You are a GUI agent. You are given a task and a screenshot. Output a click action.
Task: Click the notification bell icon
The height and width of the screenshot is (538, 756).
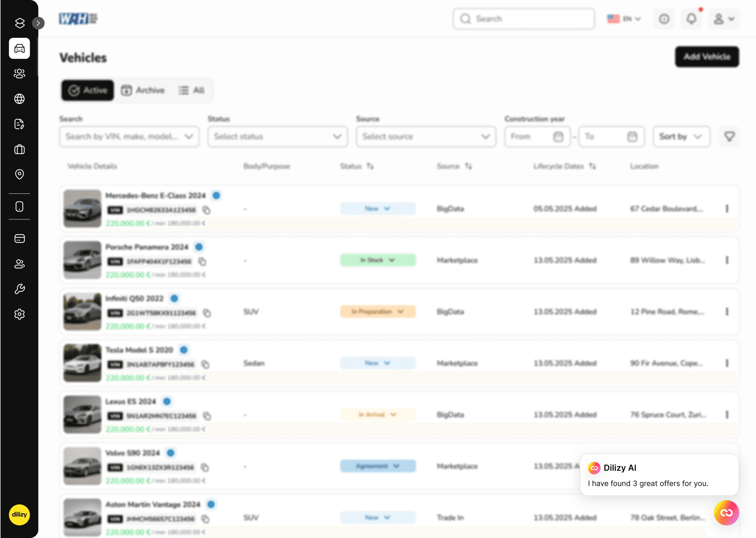tap(691, 19)
